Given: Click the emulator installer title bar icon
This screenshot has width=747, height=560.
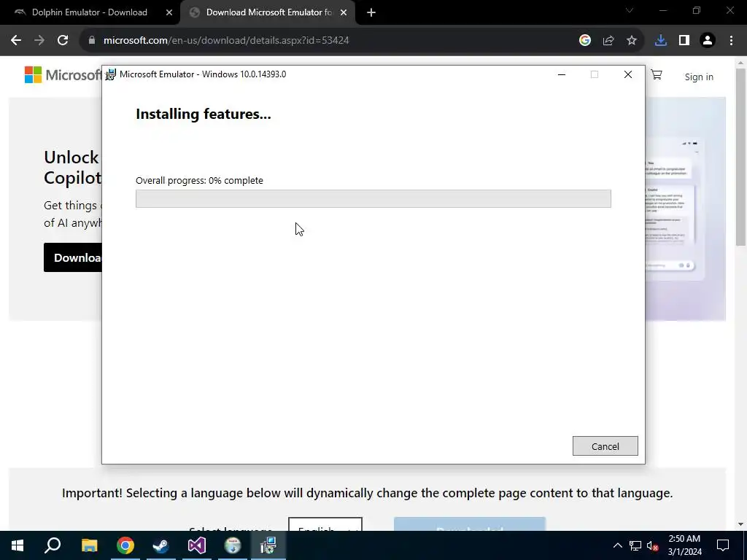Looking at the screenshot, I should (x=111, y=74).
